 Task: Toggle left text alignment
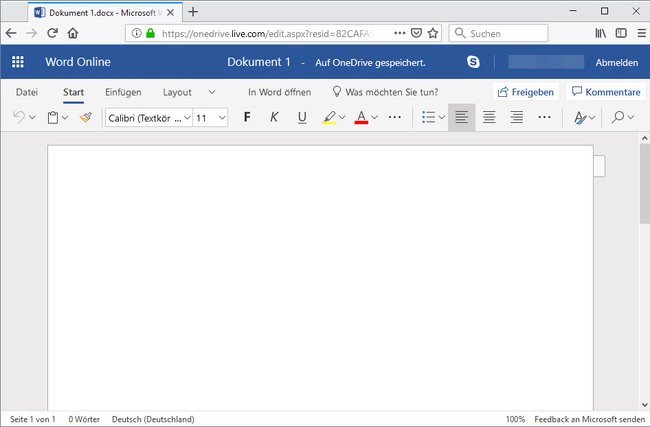pos(461,117)
